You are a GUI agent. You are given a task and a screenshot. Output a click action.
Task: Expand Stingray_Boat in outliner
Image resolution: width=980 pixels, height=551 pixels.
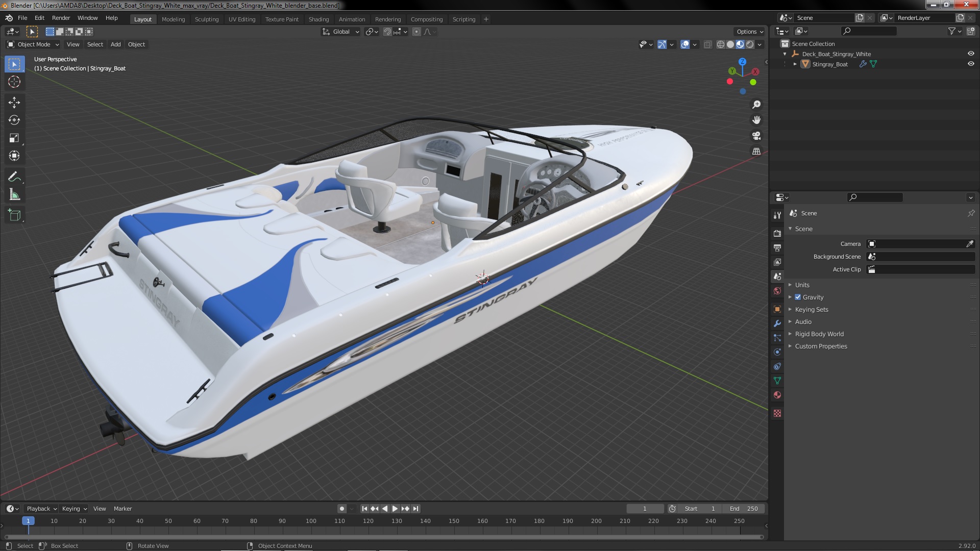795,64
